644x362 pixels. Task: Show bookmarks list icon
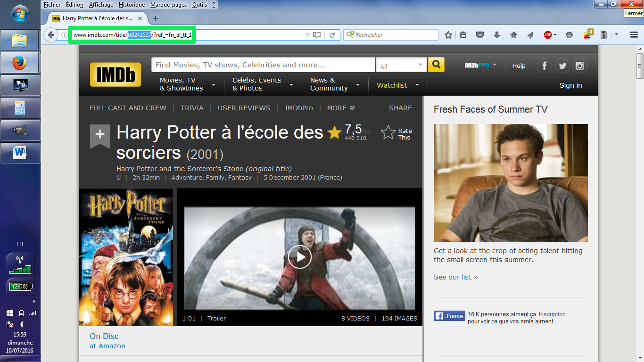463,35
